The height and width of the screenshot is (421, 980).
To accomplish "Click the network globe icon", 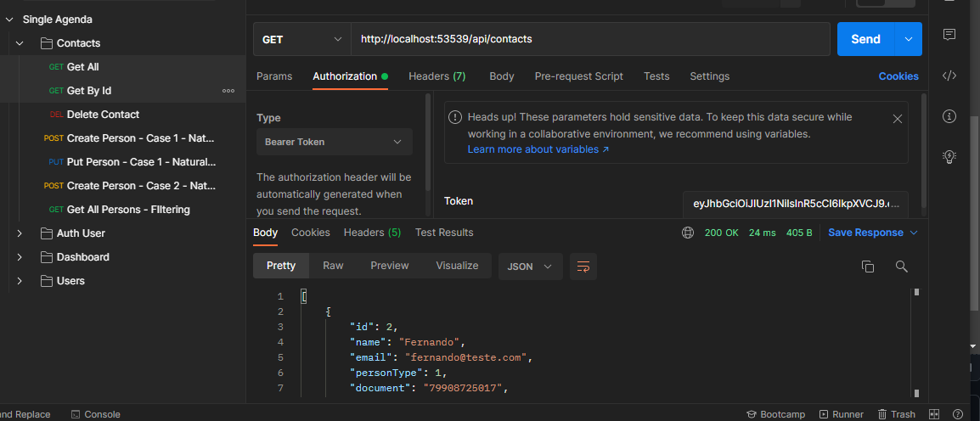I will pyautogui.click(x=688, y=233).
